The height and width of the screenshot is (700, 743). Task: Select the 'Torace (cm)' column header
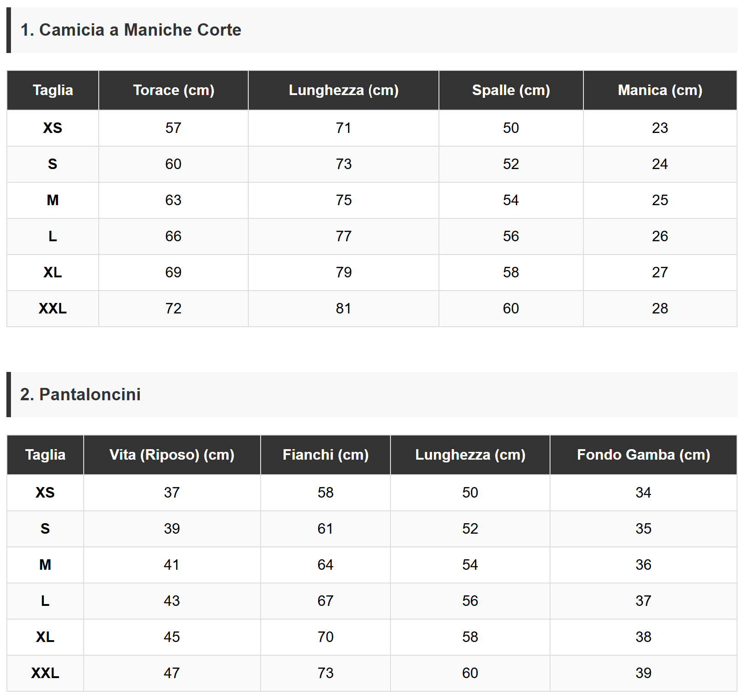coord(173,90)
